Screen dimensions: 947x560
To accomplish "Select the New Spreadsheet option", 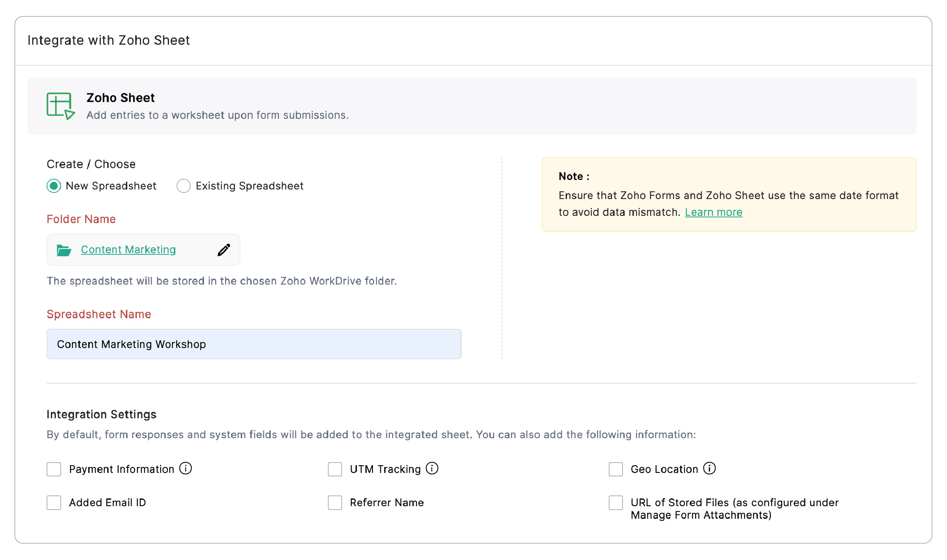I will click(x=54, y=186).
